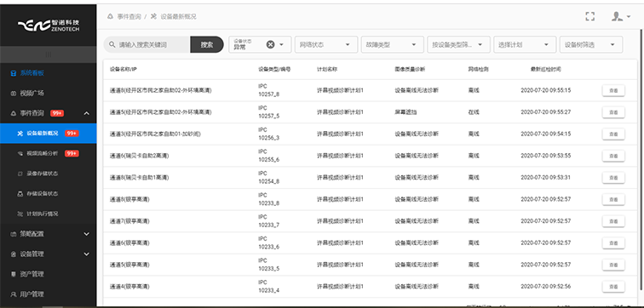Screen dimensions: 644x308
Task: Click the 网络检测 column header
Action: [x=478, y=69]
